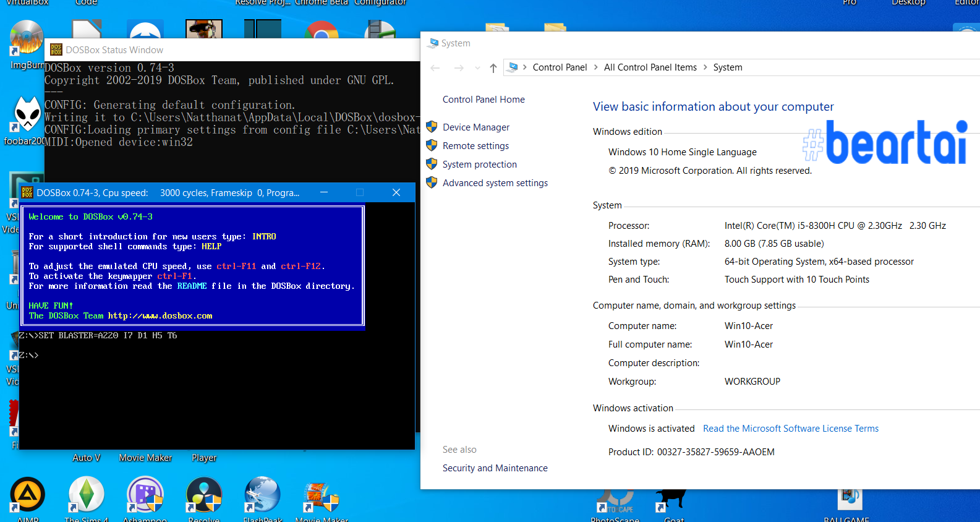Open the LibreOffice document desktop icon

[x=87, y=29]
